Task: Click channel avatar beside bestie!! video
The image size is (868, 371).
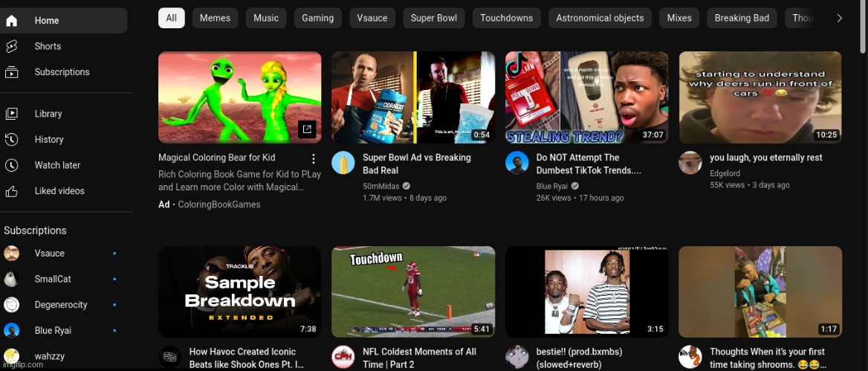Action: tap(516, 357)
